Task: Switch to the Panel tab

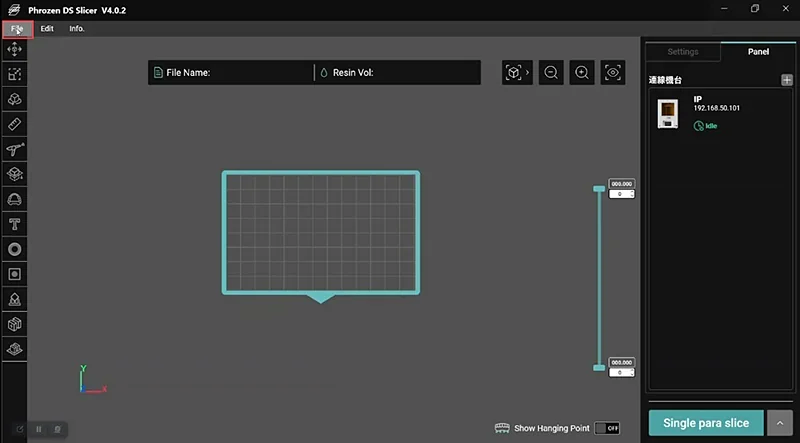Action: pyautogui.click(x=758, y=52)
